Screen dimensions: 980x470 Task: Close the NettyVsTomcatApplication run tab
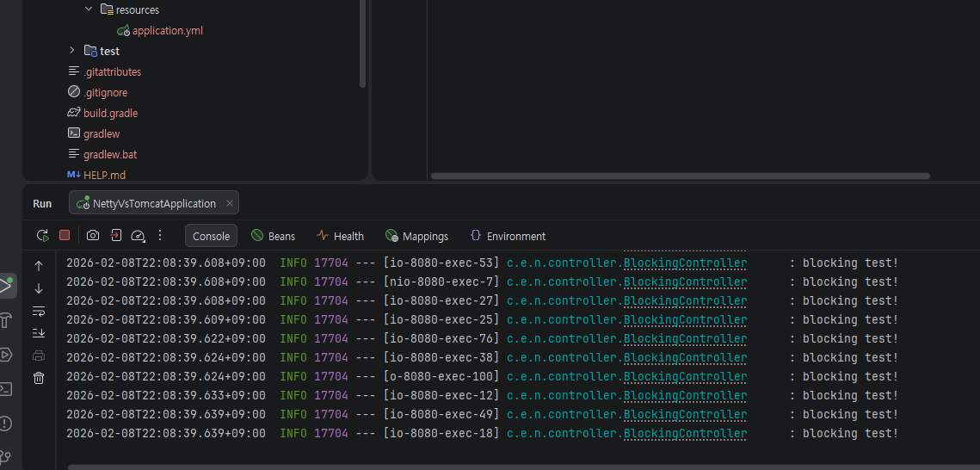(x=230, y=203)
